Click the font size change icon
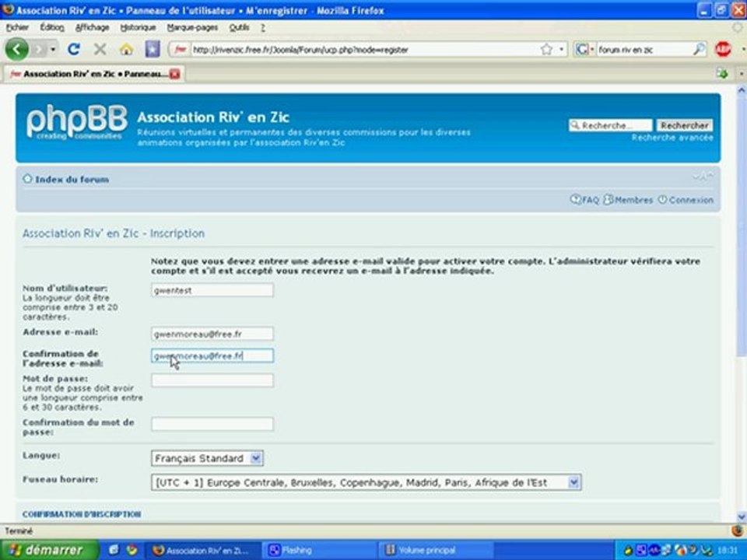This screenshot has width=747, height=560. [702, 177]
